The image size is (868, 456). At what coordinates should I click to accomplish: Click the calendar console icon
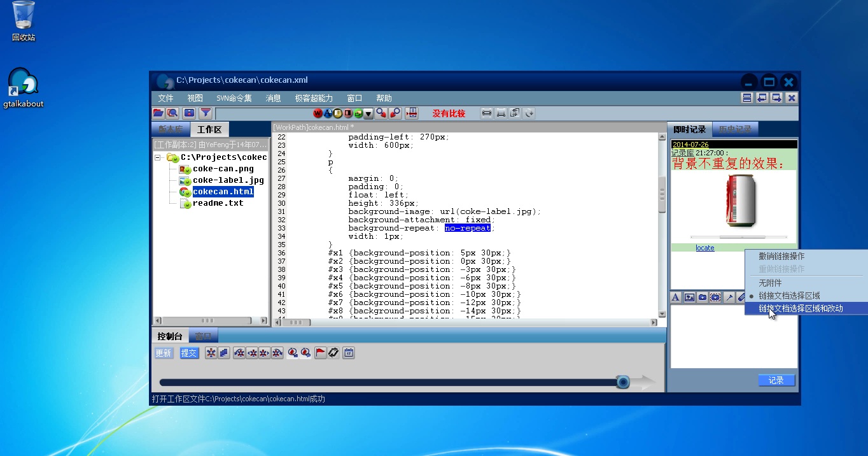(348, 353)
